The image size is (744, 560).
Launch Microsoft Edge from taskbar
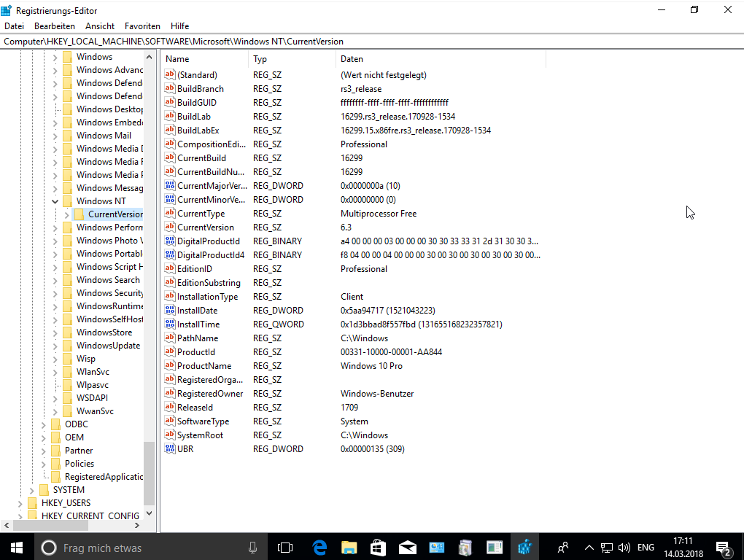[319, 548]
